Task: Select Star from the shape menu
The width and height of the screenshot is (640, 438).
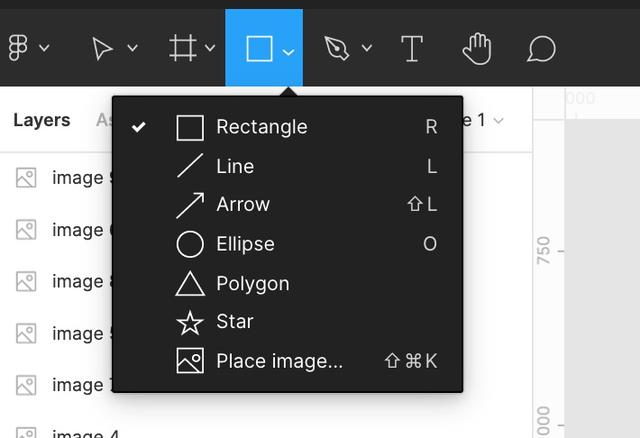Action: 235,322
